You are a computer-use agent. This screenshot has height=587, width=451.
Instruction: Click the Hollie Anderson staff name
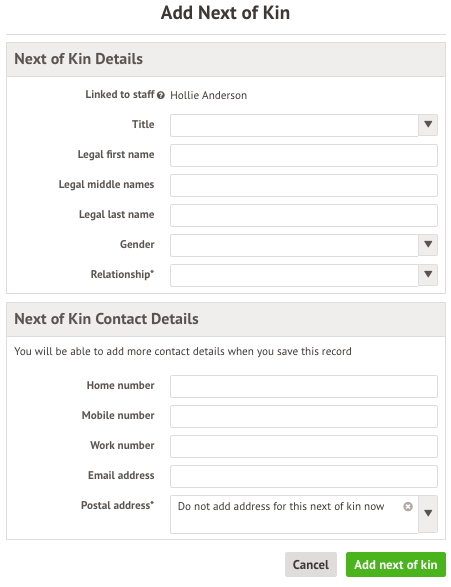(208, 95)
